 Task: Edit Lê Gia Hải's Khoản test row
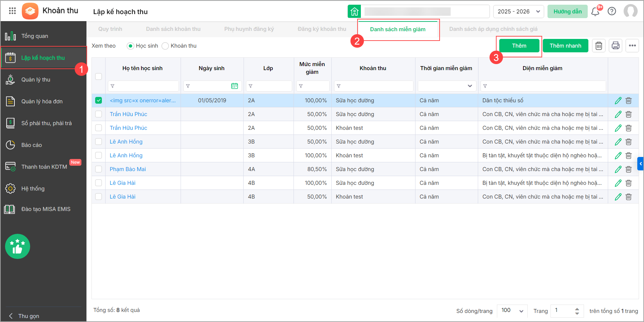(618, 197)
